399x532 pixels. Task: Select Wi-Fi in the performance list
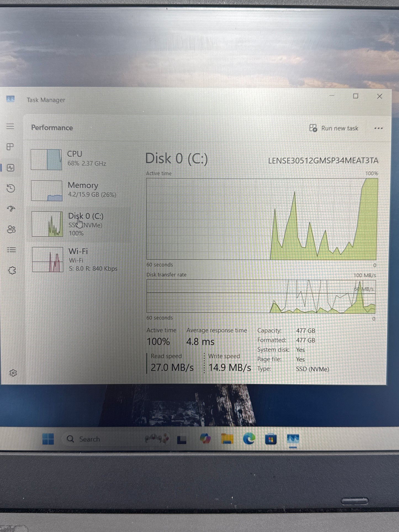tap(79, 259)
